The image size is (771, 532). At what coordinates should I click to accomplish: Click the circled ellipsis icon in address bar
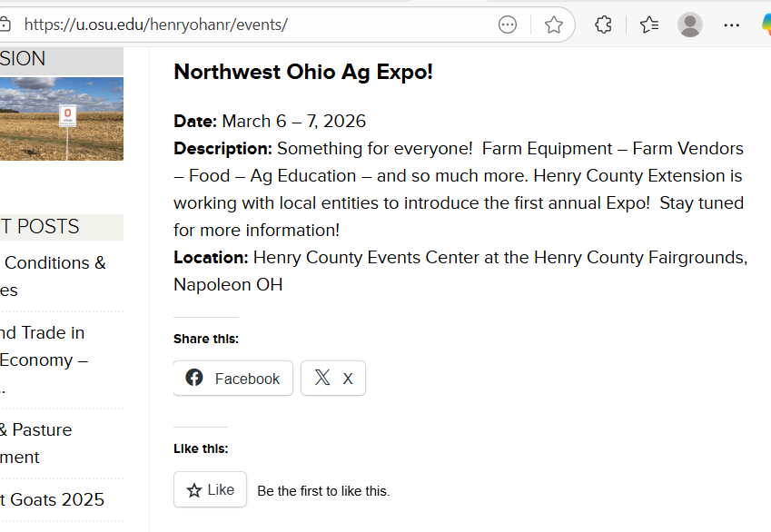(508, 25)
